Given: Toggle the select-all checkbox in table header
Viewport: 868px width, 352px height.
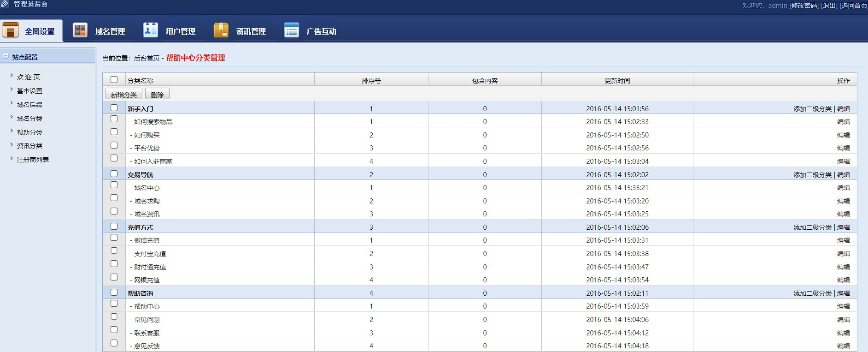Looking at the screenshot, I should 114,80.
